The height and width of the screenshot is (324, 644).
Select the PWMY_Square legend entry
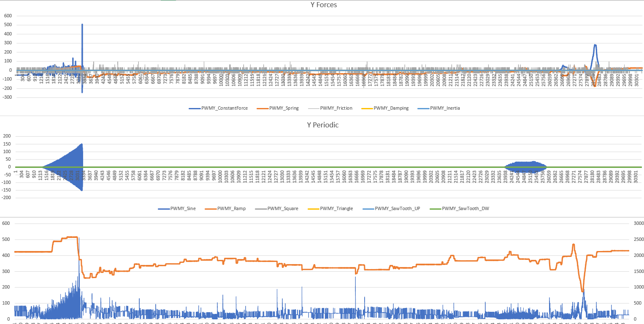point(282,208)
